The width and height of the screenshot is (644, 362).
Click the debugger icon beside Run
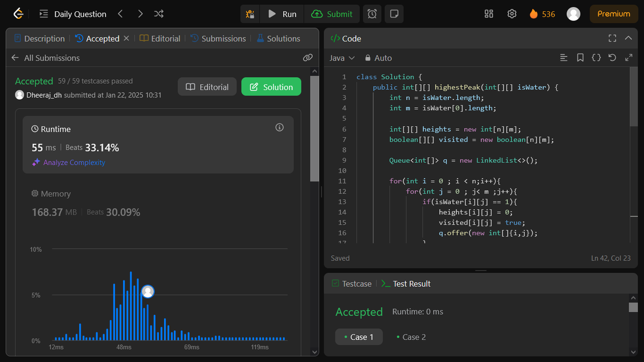(x=250, y=14)
